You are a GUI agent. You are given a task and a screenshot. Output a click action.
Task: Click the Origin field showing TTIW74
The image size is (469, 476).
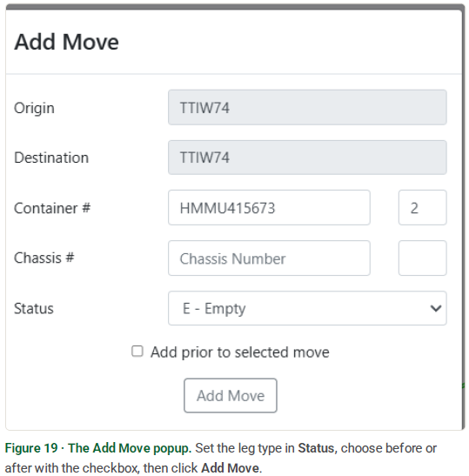pos(307,107)
